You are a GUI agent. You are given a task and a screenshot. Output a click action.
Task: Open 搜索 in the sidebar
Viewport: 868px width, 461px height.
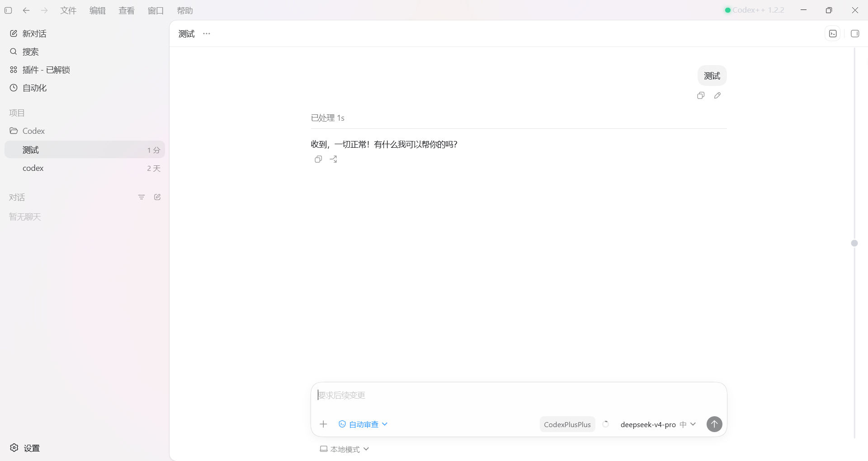(x=85, y=52)
